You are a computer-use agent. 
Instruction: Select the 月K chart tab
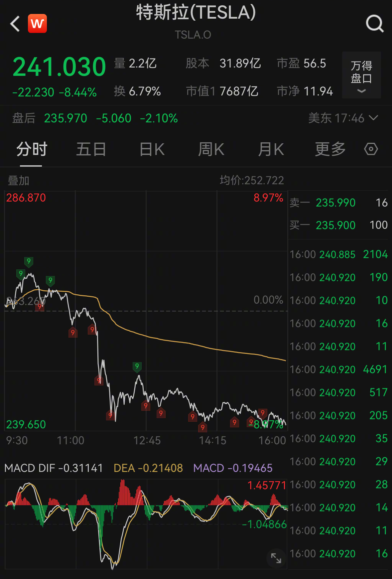click(271, 149)
